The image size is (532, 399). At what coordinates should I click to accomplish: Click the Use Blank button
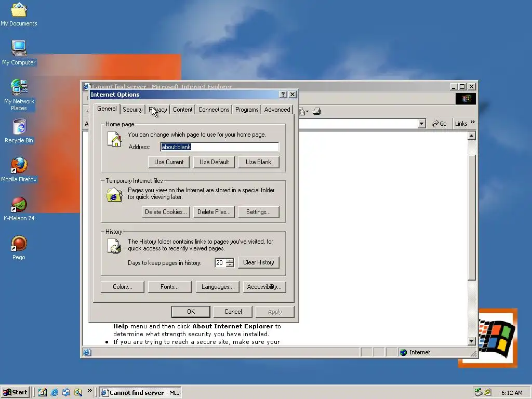(x=259, y=162)
